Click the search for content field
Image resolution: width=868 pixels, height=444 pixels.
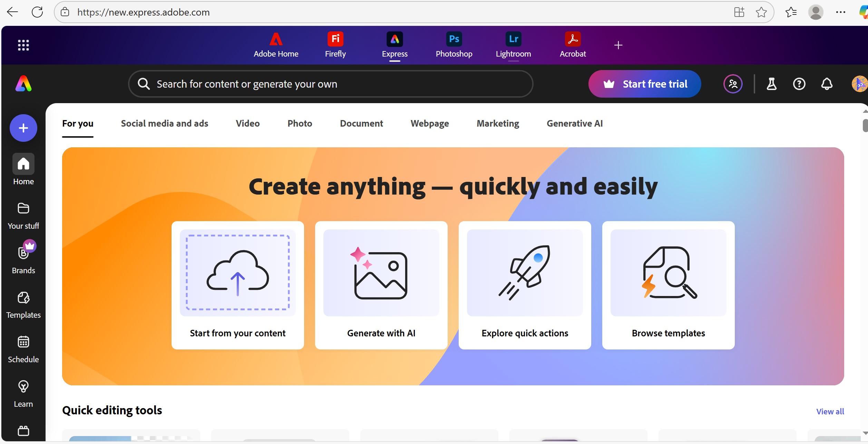[x=331, y=84]
